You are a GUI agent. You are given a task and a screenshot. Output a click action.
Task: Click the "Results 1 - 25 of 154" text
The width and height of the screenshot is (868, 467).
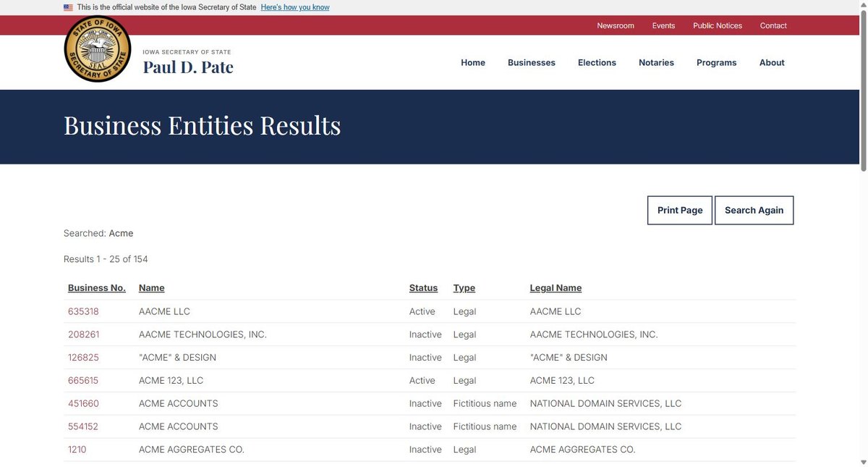tap(106, 259)
